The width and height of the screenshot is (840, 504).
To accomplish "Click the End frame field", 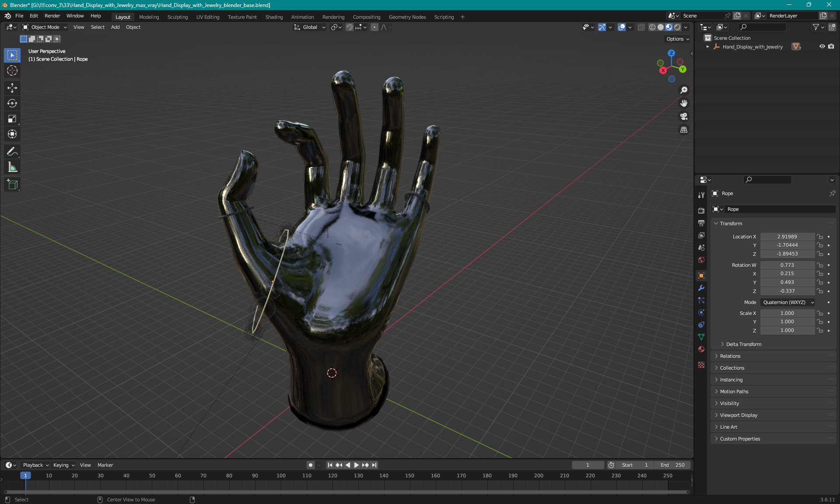I will click(x=673, y=465).
